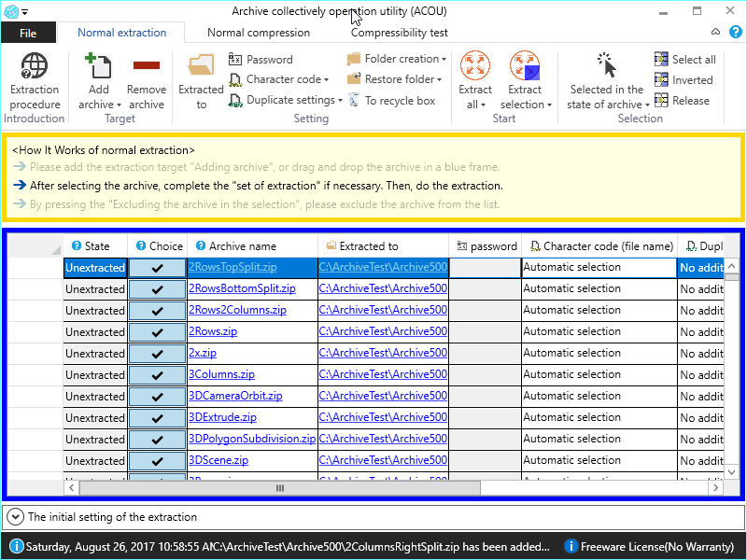Click the Archive name column help icon

pos(201,245)
